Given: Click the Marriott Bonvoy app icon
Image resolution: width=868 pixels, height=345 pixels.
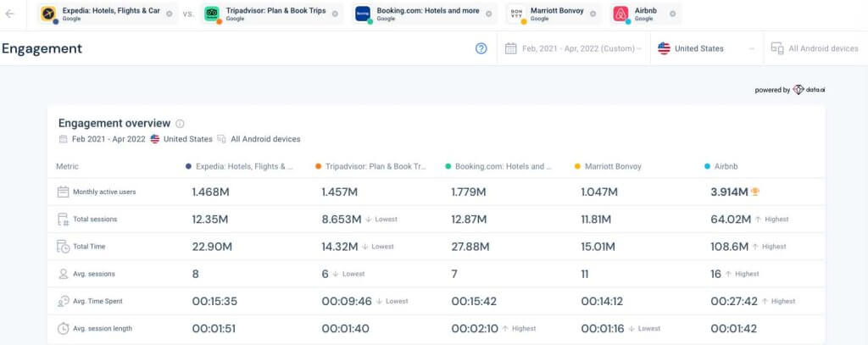Looking at the screenshot, I should point(516,14).
